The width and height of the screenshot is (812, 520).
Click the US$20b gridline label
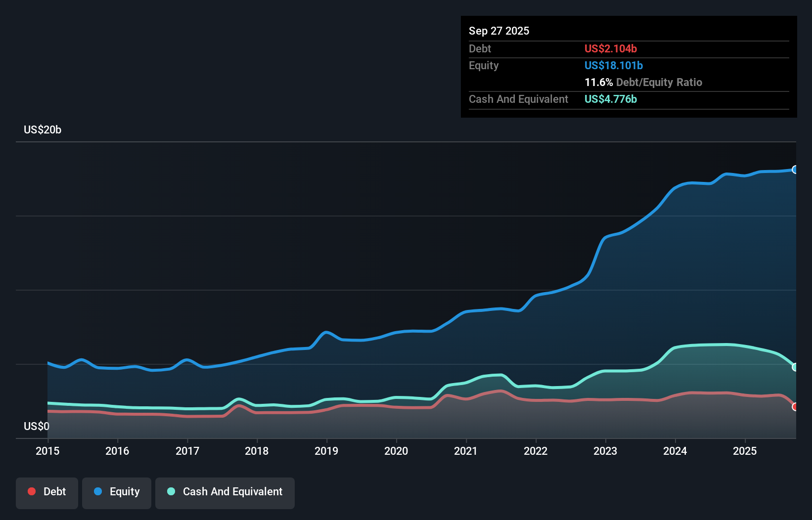(43, 130)
